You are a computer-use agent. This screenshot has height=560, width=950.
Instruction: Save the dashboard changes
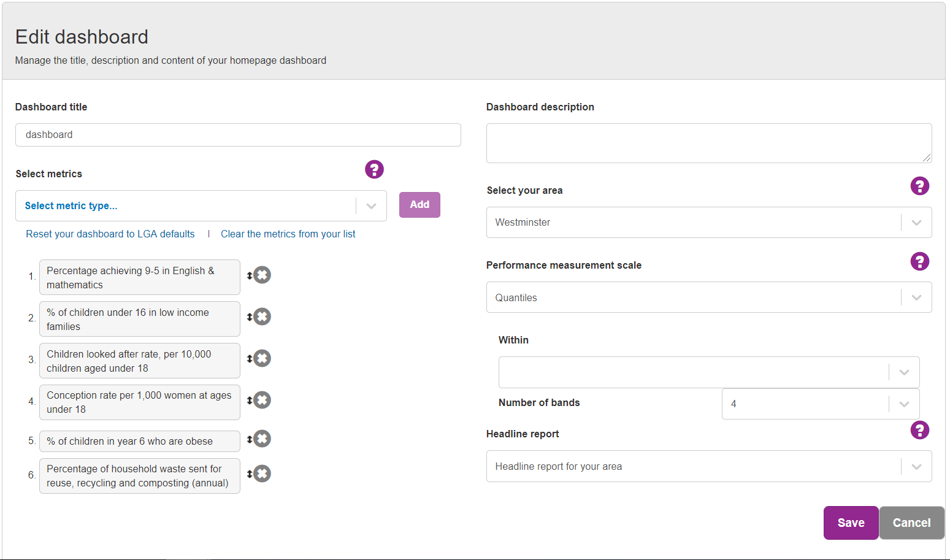851,523
